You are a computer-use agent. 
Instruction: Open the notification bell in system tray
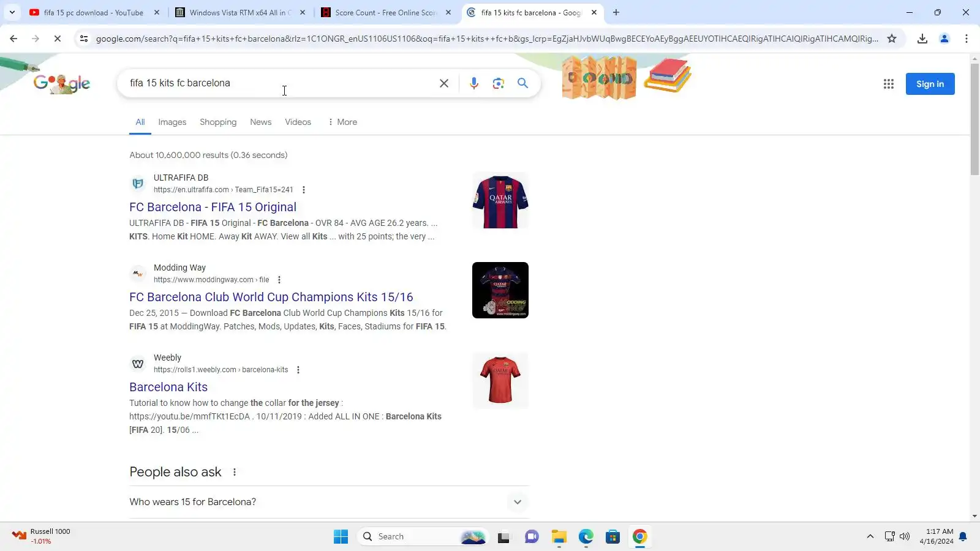[963, 537]
